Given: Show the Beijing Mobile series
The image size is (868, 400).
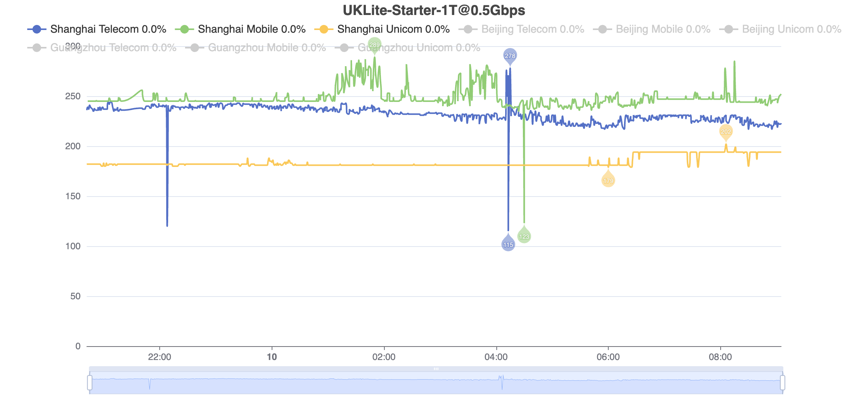Looking at the screenshot, I should (652, 29).
